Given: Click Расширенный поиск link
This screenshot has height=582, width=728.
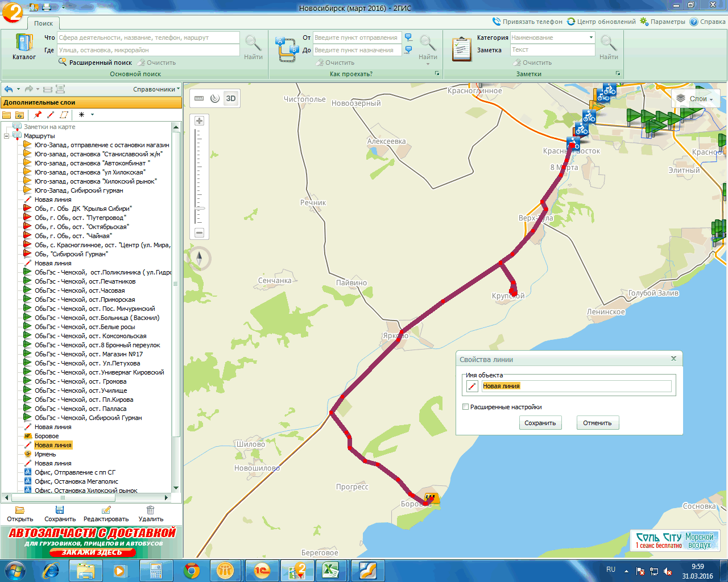Looking at the screenshot, I should [95, 63].
